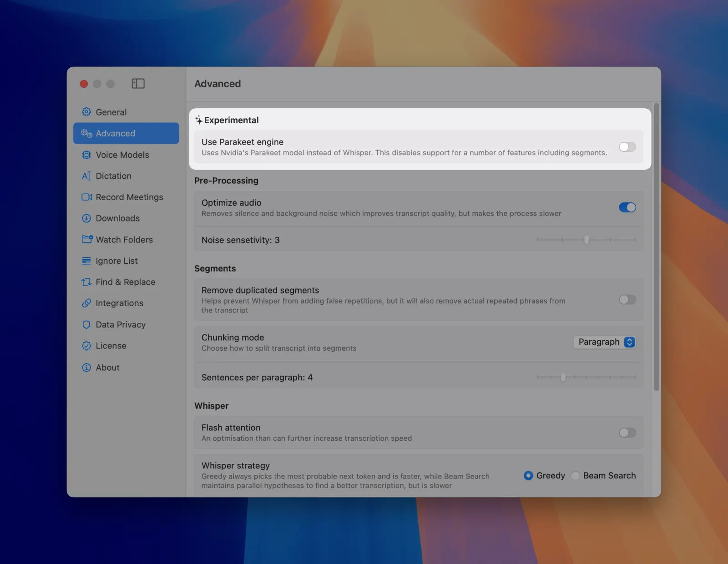Viewport: 728px width, 564px height.
Task: Turn on the Flash attention switch
Action: [x=627, y=433]
